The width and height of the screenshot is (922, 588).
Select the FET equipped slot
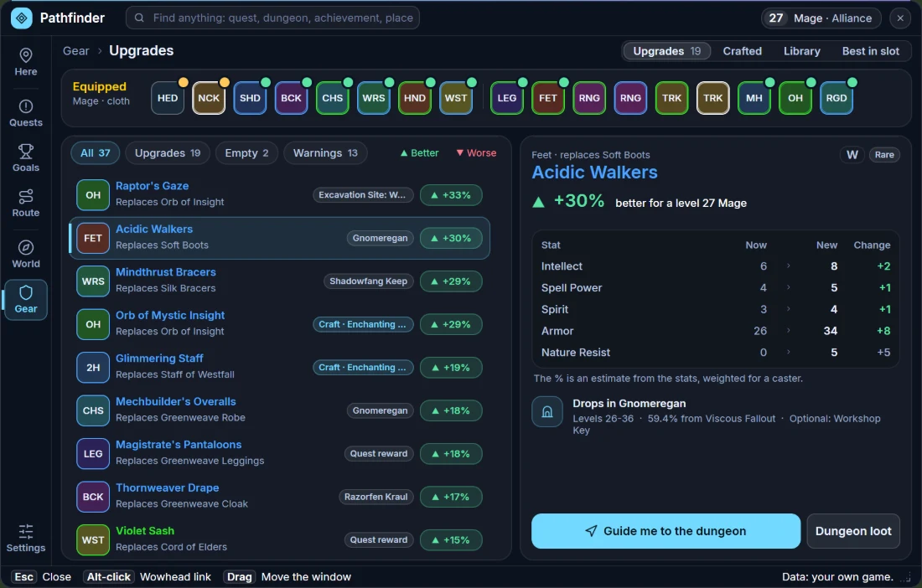[548, 98]
